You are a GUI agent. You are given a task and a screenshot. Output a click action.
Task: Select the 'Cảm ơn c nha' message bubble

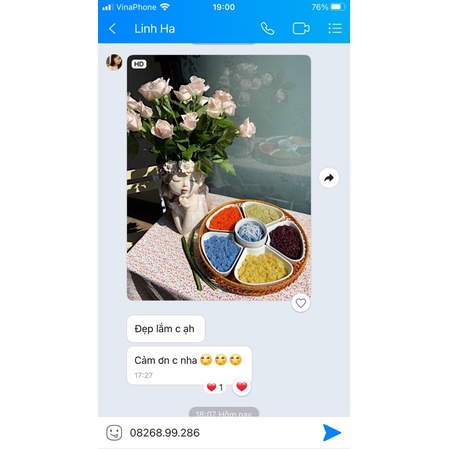(189, 365)
